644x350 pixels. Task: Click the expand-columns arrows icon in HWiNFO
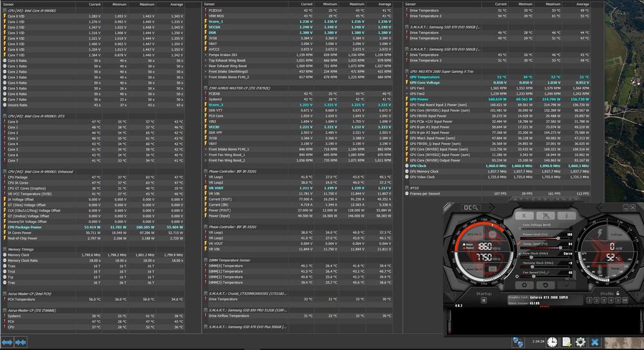(x=7, y=342)
